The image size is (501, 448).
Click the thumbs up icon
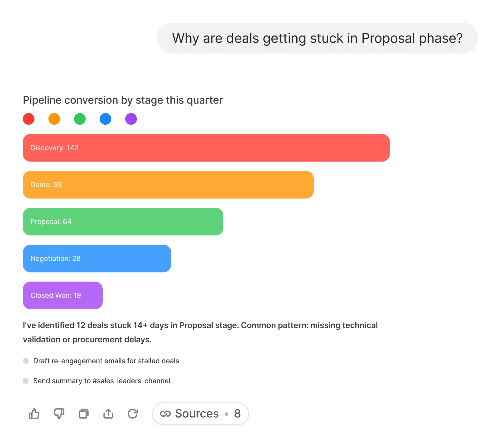point(34,414)
